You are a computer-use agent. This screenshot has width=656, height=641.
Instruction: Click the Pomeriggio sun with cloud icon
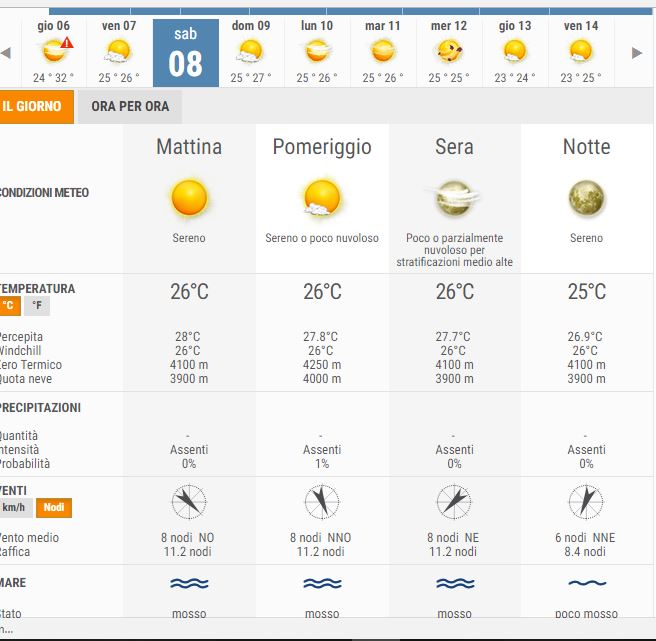pyautogui.click(x=321, y=198)
